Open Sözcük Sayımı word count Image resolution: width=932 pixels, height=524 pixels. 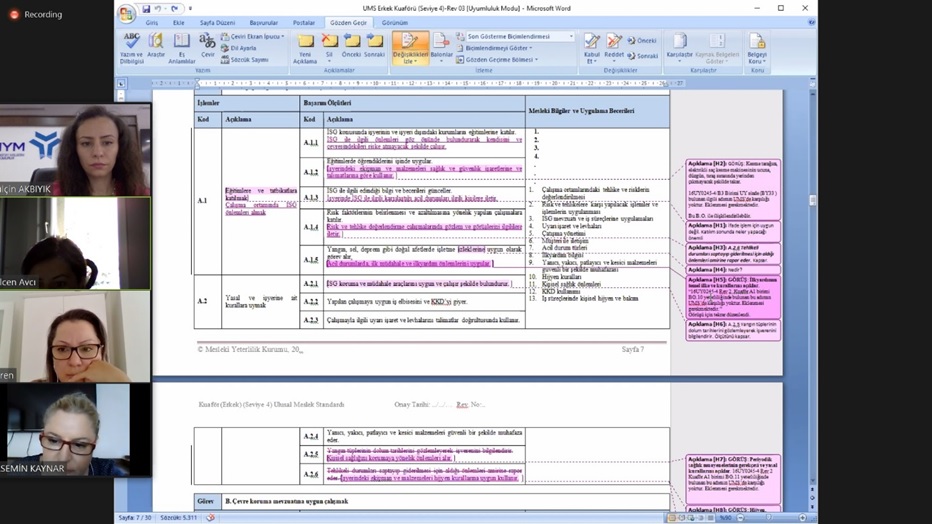pyautogui.click(x=245, y=59)
